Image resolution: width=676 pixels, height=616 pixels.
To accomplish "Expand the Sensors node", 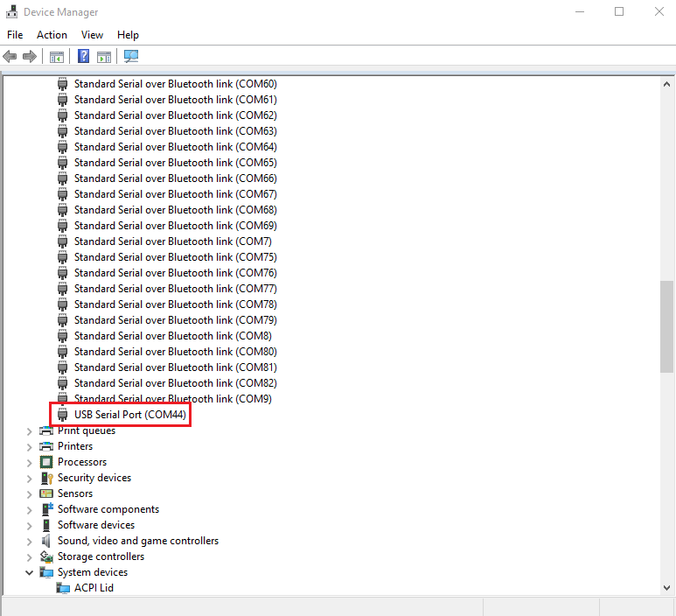I will pyautogui.click(x=30, y=493).
